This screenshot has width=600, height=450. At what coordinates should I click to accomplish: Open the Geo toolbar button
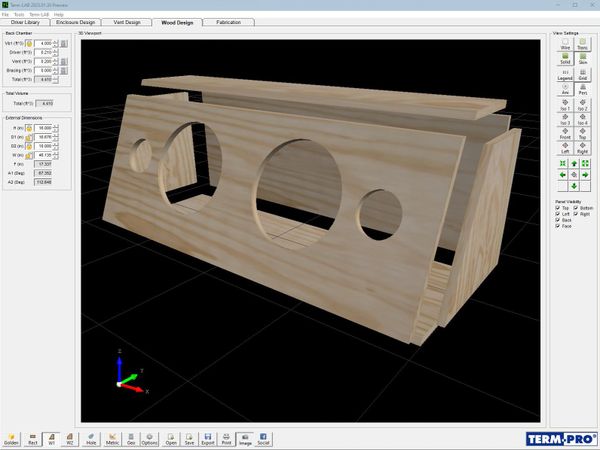[x=131, y=439]
